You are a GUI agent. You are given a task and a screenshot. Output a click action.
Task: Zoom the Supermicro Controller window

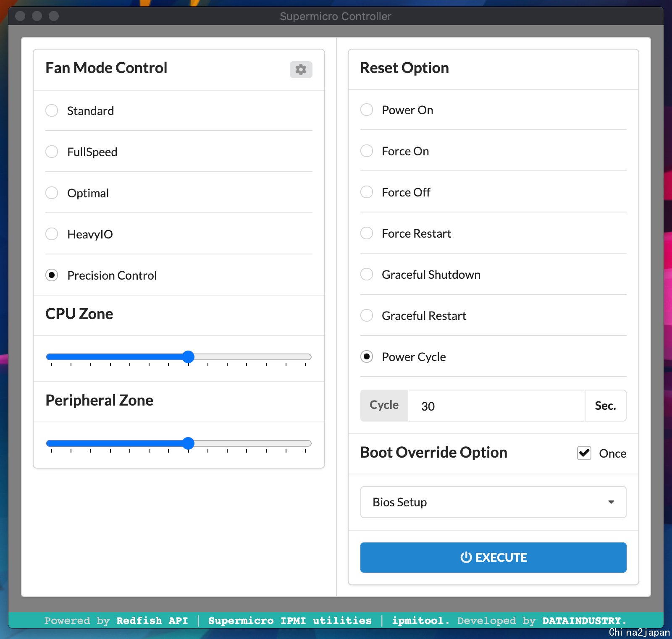[54, 16]
